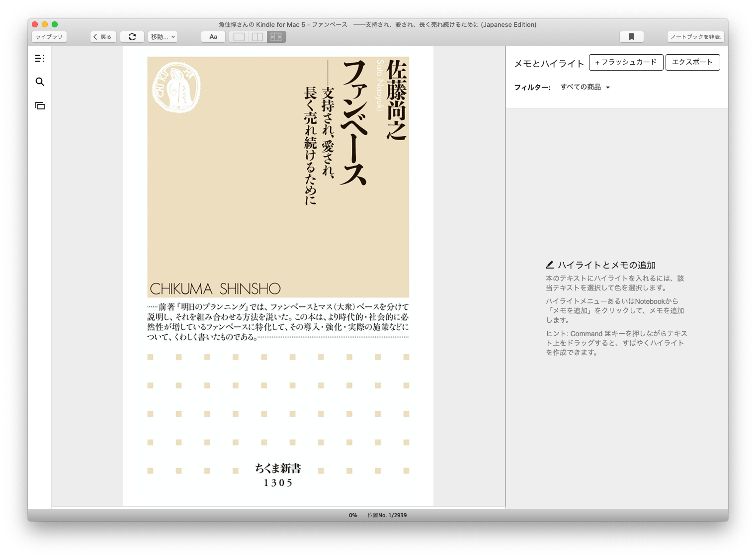The height and width of the screenshot is (558, 756).
Task: Click the green fullscreen window button
Action: coord(55,24)
